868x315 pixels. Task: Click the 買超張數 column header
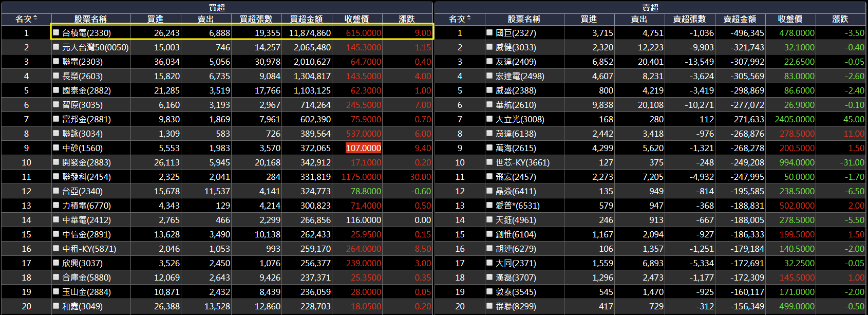[256, 19]
